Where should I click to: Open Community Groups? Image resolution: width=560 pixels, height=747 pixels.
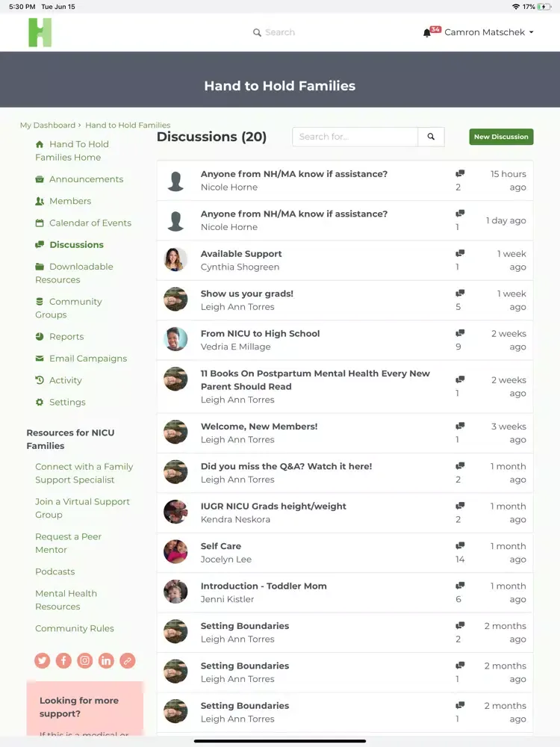tap(69, 309)
